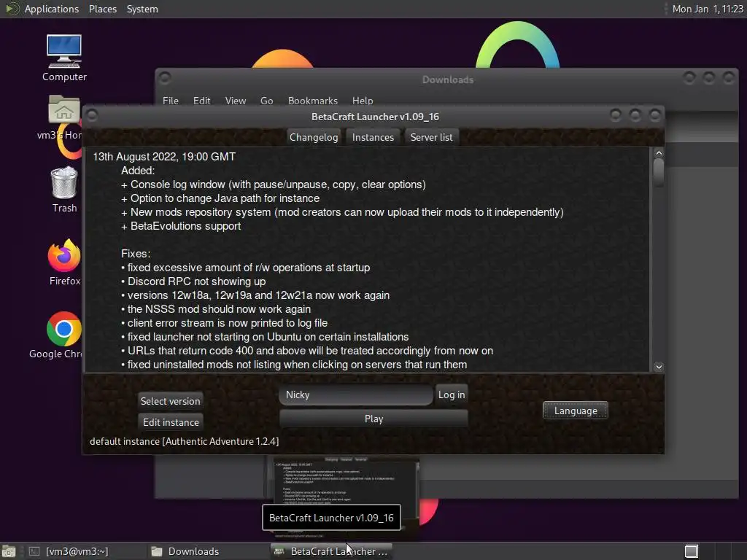Screen dimensions: 747x560
Task: Open File menu in Downloads window
Action: coord(171,101)
